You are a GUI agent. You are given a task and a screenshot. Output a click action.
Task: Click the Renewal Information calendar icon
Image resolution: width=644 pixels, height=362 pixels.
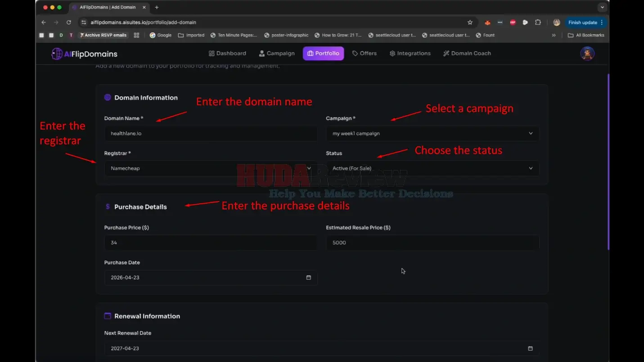(108, 316)
